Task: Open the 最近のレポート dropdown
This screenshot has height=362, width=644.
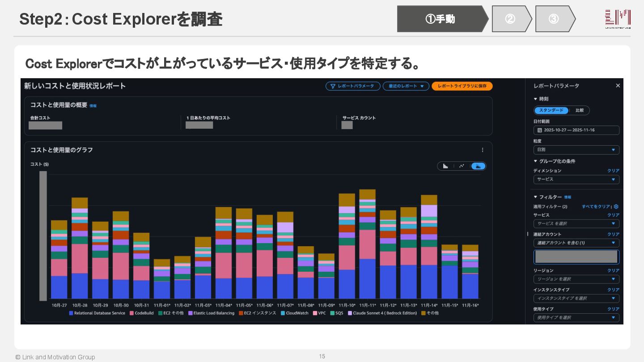Action: pyautogui.click(x=406, y=86)
